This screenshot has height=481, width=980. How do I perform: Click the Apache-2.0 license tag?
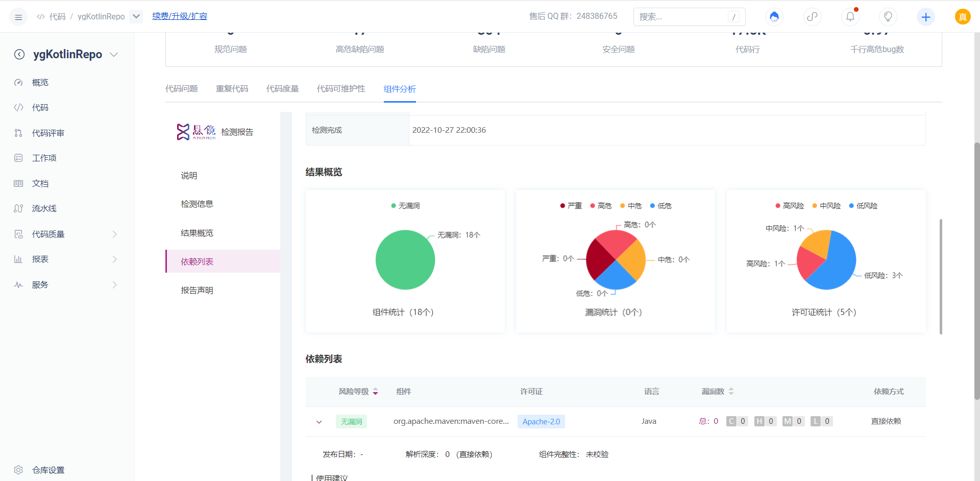pyautogui.click(x=541, y=422)
